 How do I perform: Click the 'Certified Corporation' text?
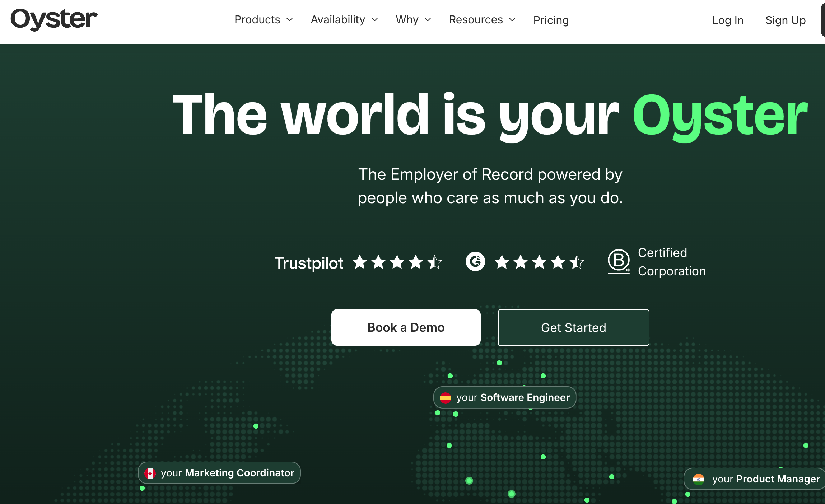pos(672,262)
